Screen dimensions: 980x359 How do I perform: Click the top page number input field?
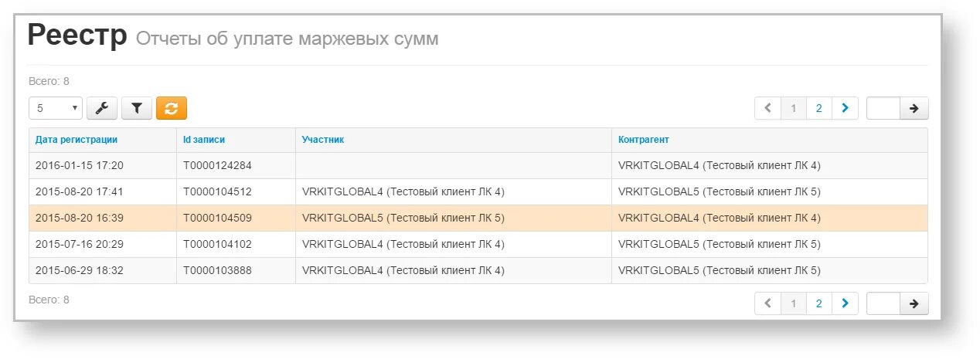883,108
